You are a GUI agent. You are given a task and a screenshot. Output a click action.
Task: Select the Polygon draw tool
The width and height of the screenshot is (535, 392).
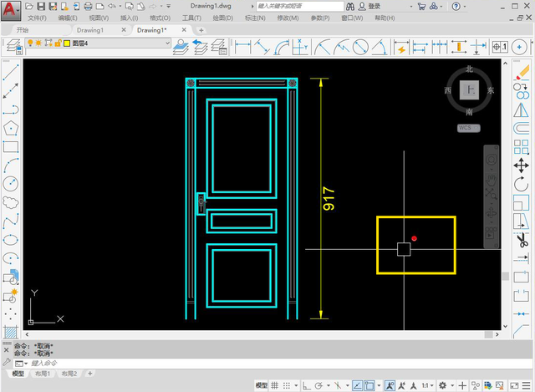(11, 128)
